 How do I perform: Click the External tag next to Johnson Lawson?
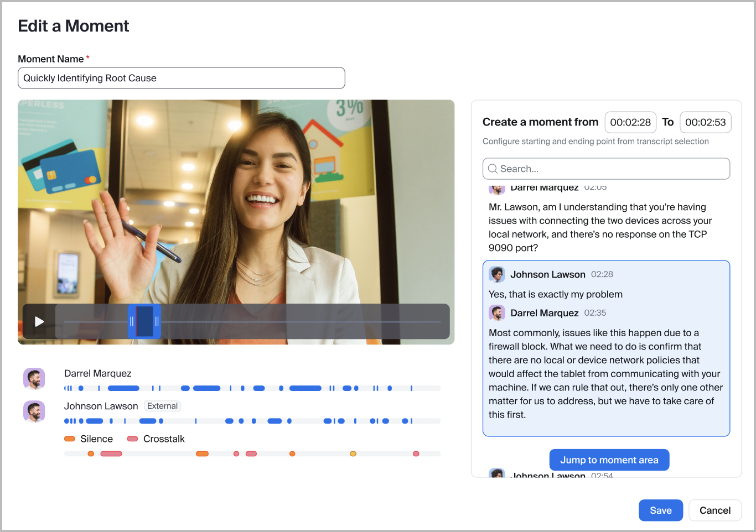click(x=162, y=406)
